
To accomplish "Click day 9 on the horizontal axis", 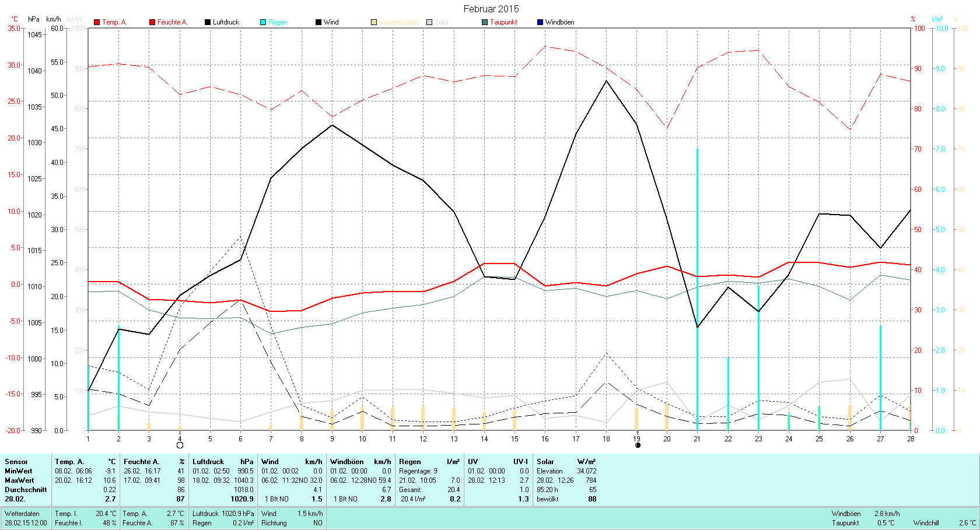I will [332, 438].
